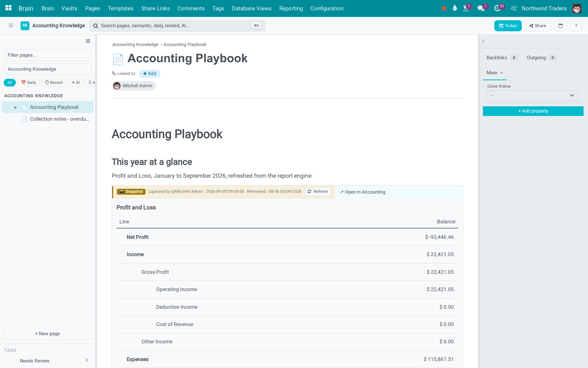Open the page list menu icon in sidebar
Viewport: 588px width, 368px height.
[x=88, y=41]
